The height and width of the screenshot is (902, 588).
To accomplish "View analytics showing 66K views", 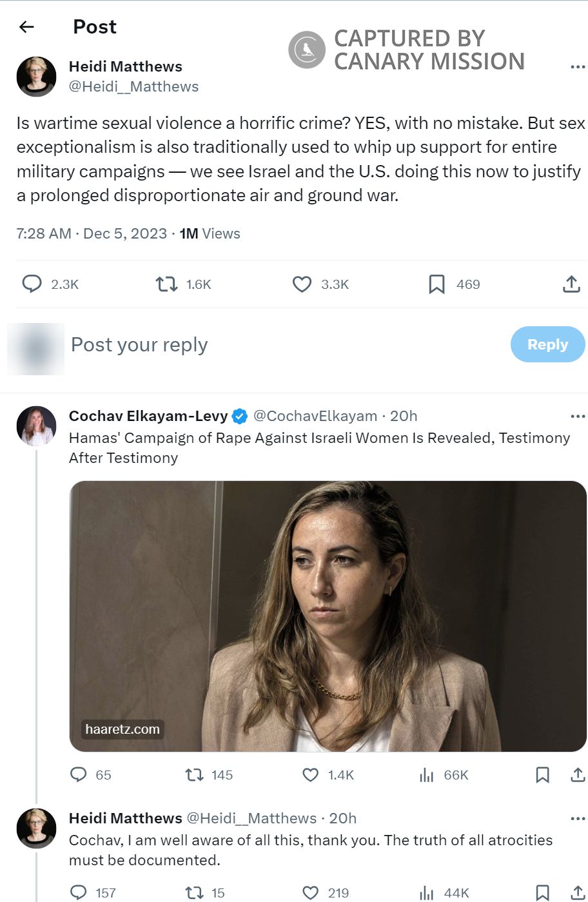I will tap(427, 774).
